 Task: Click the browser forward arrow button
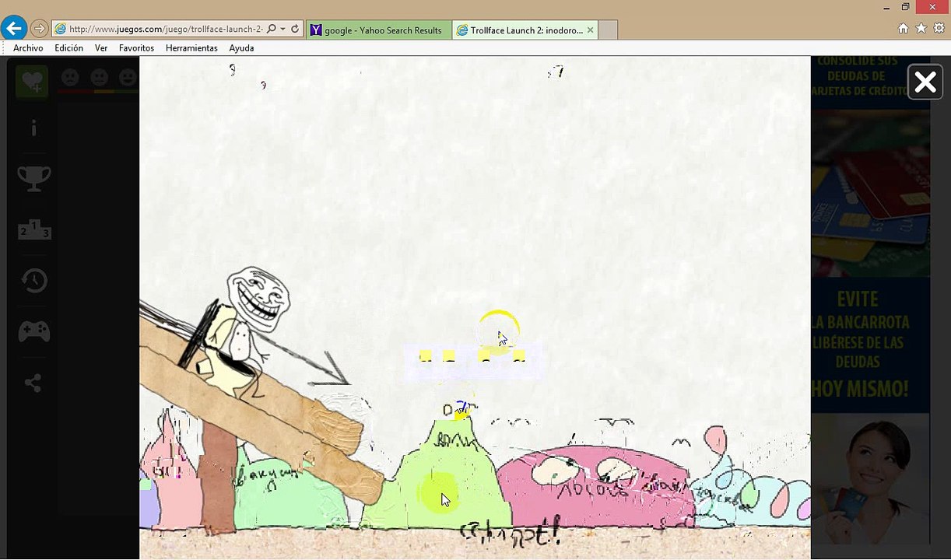[x=39, y=30]
